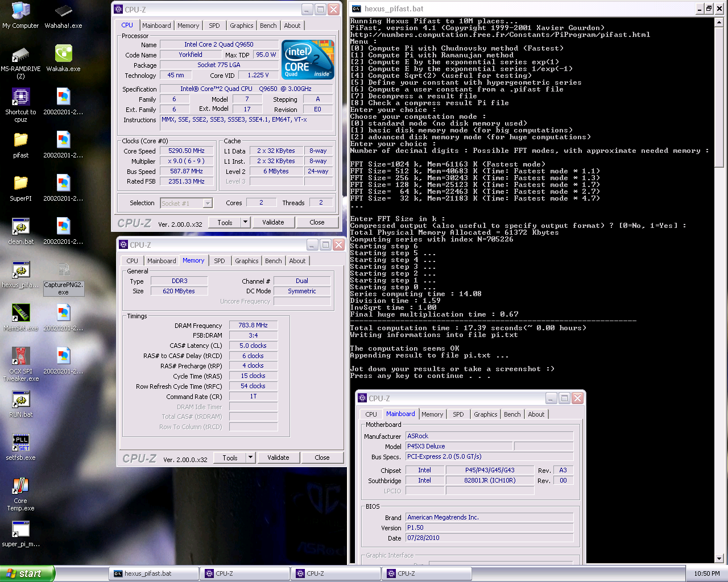Select the clean.bat desktop icon
The width and height of the screenshot is (728, 582).
tap(20, 231)
